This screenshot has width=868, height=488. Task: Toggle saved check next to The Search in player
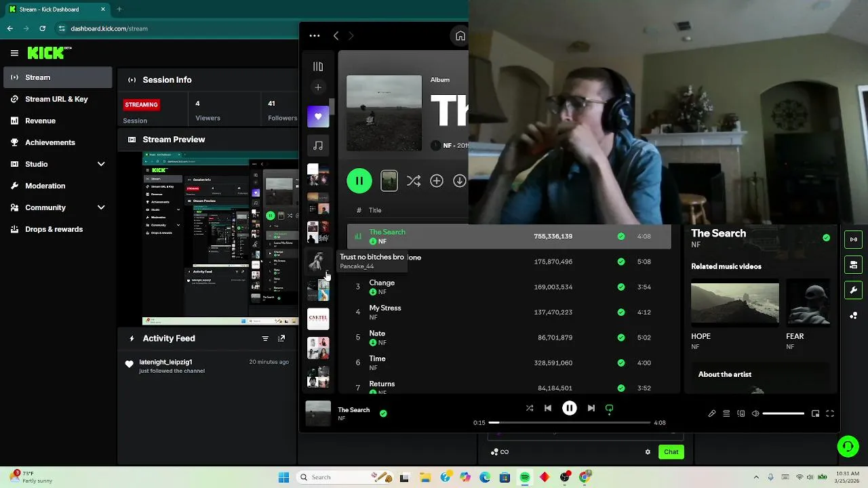[x=383, y=413]
